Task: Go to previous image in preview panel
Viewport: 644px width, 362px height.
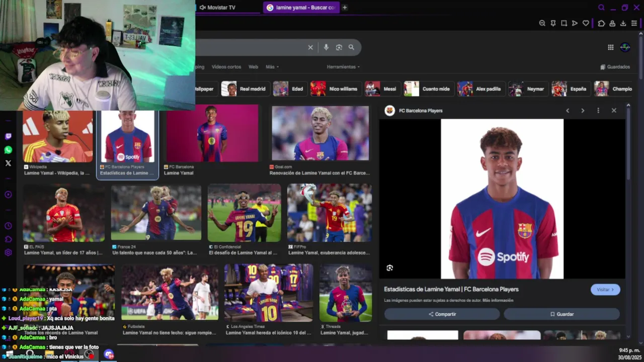Action: [x=568, y=111]
